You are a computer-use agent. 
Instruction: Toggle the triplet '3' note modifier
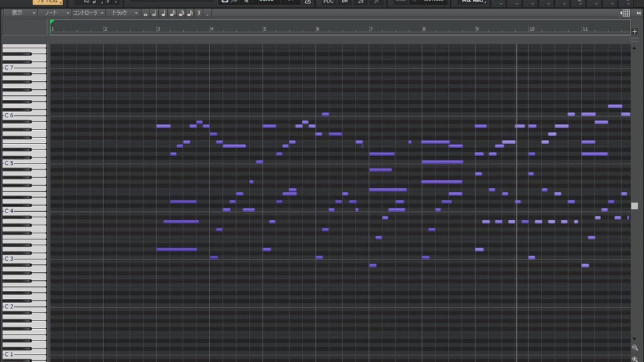199,13
